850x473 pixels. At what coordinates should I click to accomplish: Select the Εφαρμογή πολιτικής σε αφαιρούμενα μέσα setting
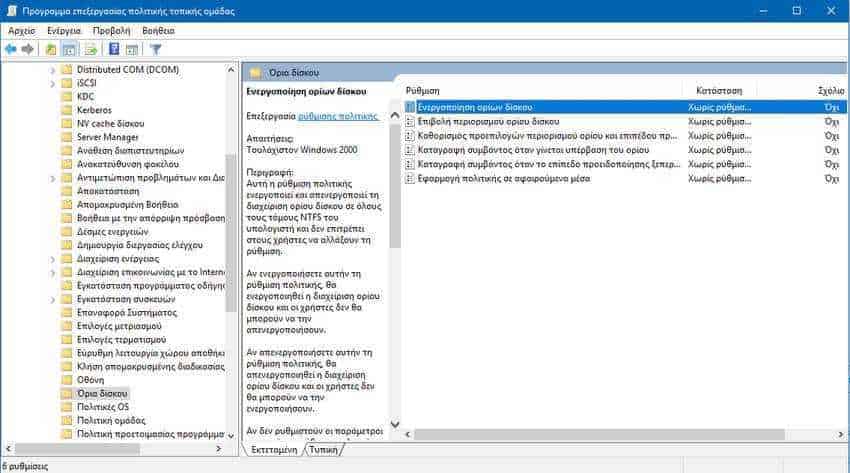[504, 178]
